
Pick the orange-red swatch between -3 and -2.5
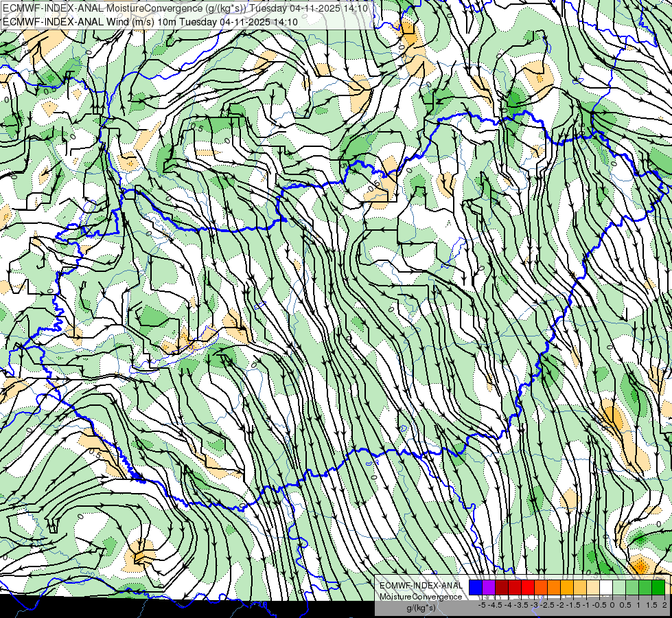541,587
